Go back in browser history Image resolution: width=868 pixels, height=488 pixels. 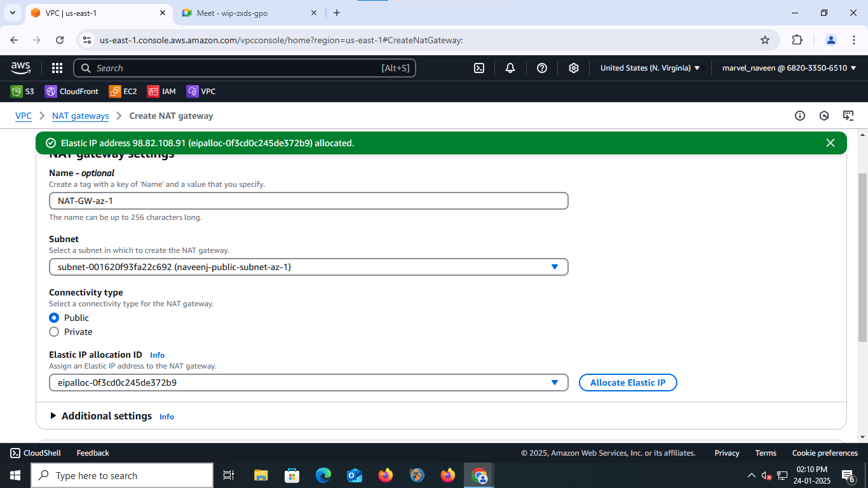tap(14, 40)
